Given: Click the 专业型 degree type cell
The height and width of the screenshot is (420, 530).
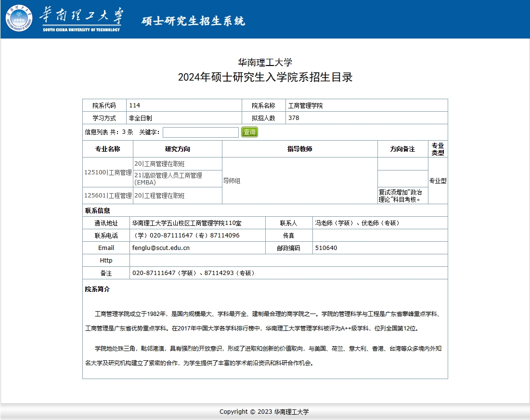Looking at the screenshot, I should click(x=438, y=181).
